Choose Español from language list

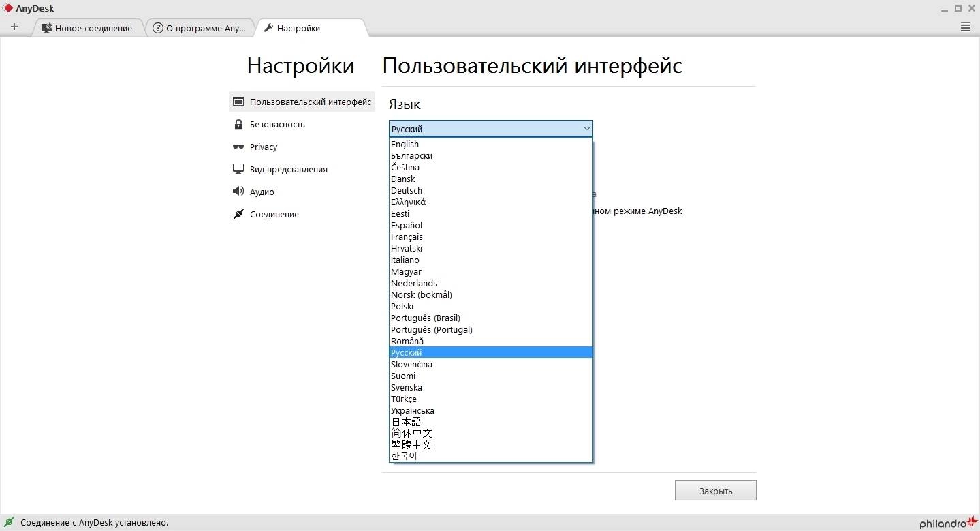491,225
